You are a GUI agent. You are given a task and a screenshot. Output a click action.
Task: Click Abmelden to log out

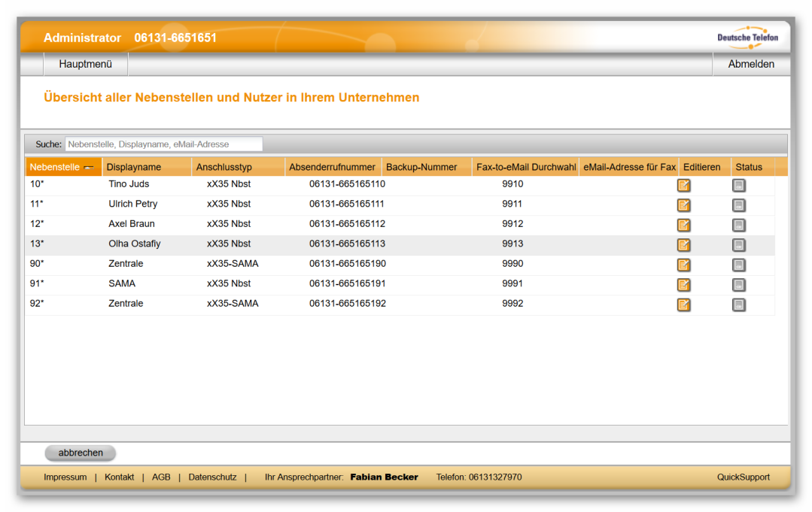[x=750, y=65]
